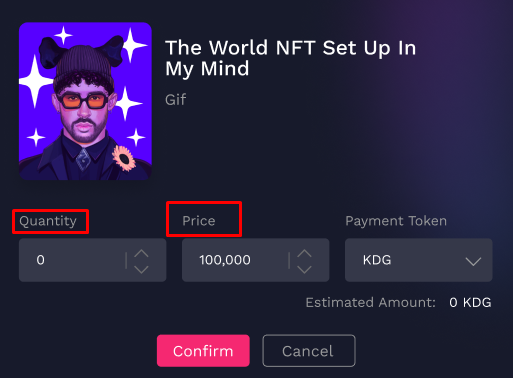Click the Quantity input field
This screenshot has width=513, height=378.
93,260
